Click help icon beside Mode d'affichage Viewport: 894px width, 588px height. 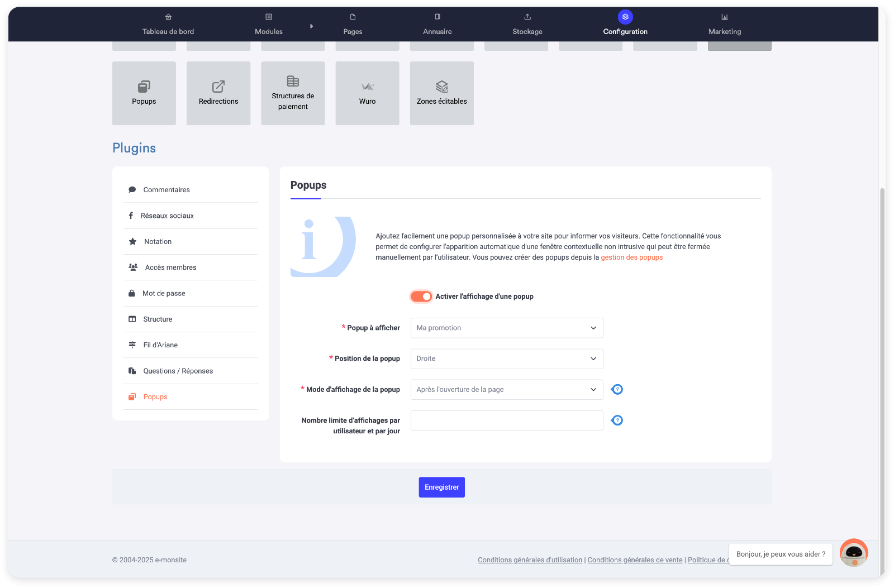pyautogui.click(x=617, y=390)
